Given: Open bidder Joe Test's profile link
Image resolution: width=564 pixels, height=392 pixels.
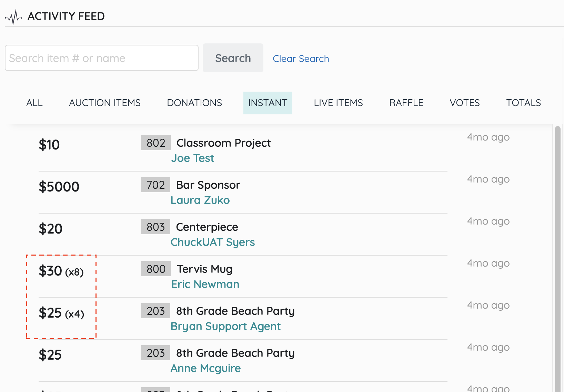Looking at the screenshot, I should click(193, 158).
